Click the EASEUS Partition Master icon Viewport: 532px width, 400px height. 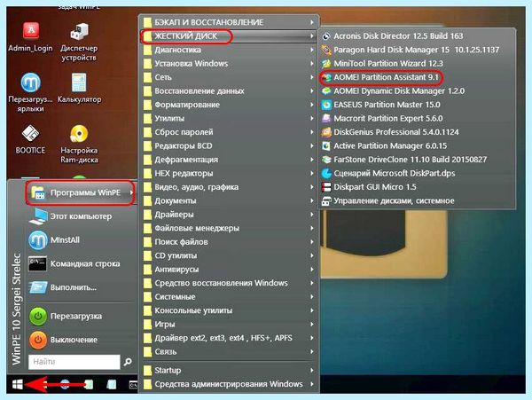[326, 105]
